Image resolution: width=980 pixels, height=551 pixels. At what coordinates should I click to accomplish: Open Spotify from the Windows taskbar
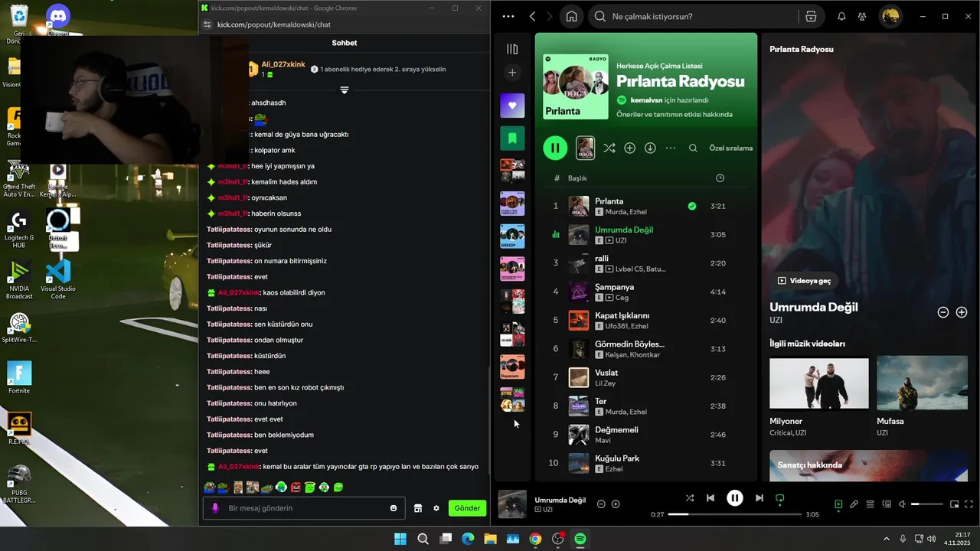[x=580, y=539]
